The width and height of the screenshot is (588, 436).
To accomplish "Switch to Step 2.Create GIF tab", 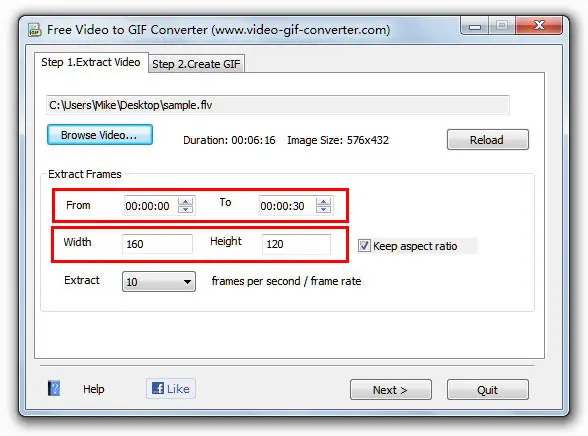I will 196,64.
